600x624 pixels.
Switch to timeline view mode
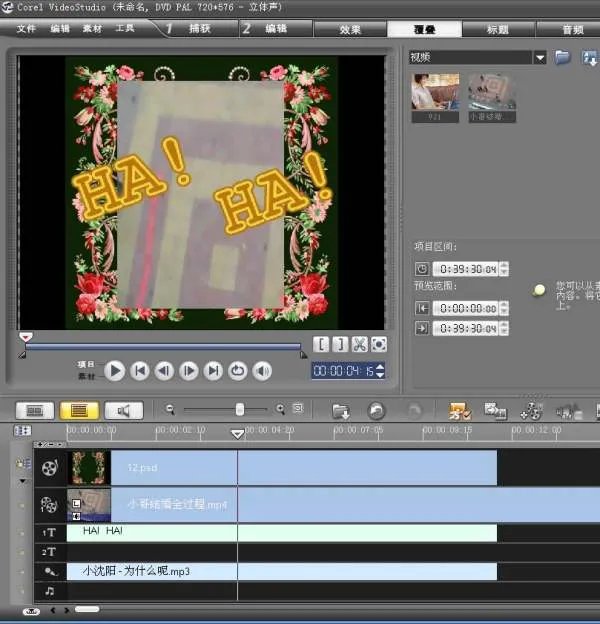(78, 410)
